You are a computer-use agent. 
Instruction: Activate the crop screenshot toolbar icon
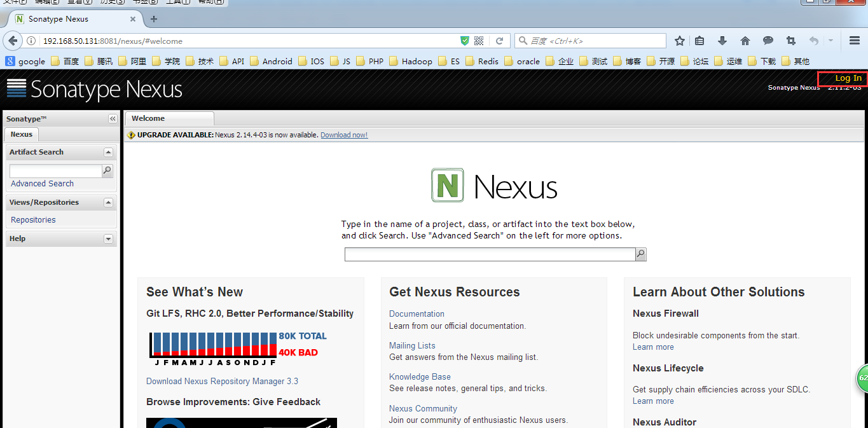tap(791, 41)
